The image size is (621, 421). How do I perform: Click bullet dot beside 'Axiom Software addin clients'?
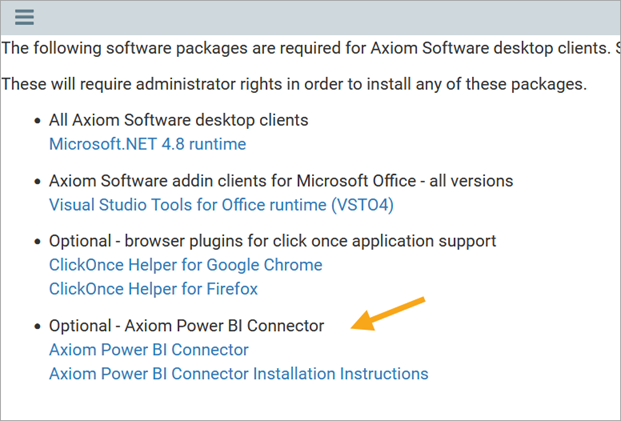(x=38, y=182)
